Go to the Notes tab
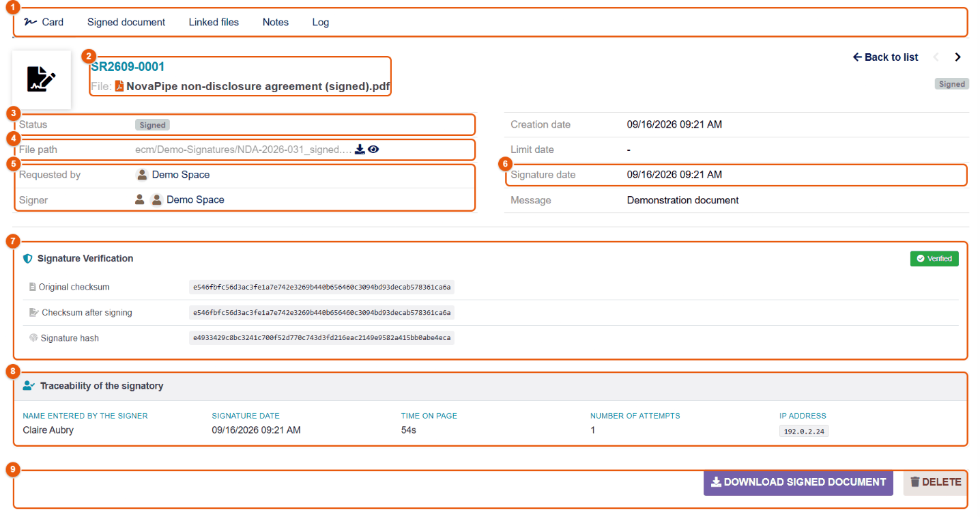The image size is (980, 517). (276, 22)
